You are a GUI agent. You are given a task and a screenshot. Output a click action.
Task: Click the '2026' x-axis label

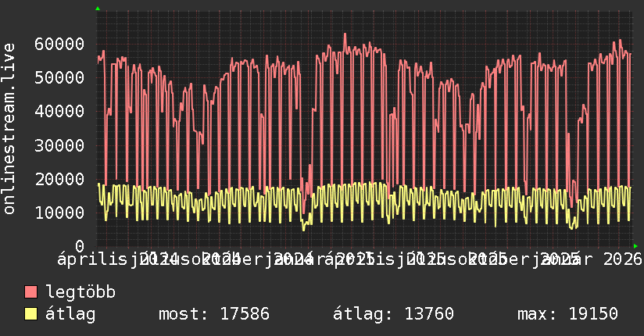[623, 259]
